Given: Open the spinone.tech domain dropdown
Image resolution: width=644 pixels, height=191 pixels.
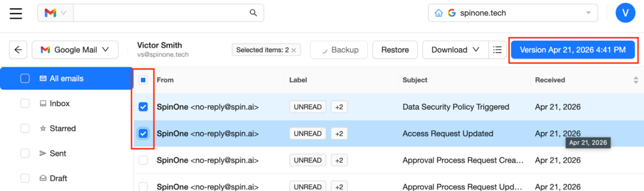Looking at the screenshot, I should pos(513,13).
